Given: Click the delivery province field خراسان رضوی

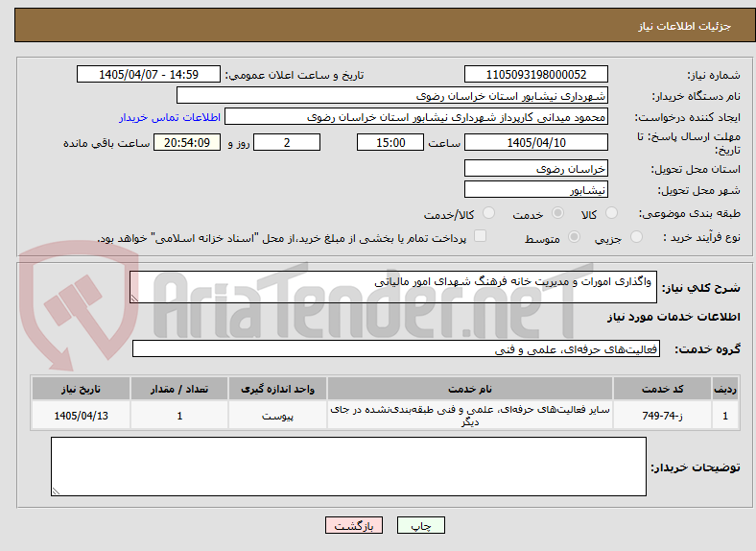Looking at the screenshot, I should click(x=535, y=168).
